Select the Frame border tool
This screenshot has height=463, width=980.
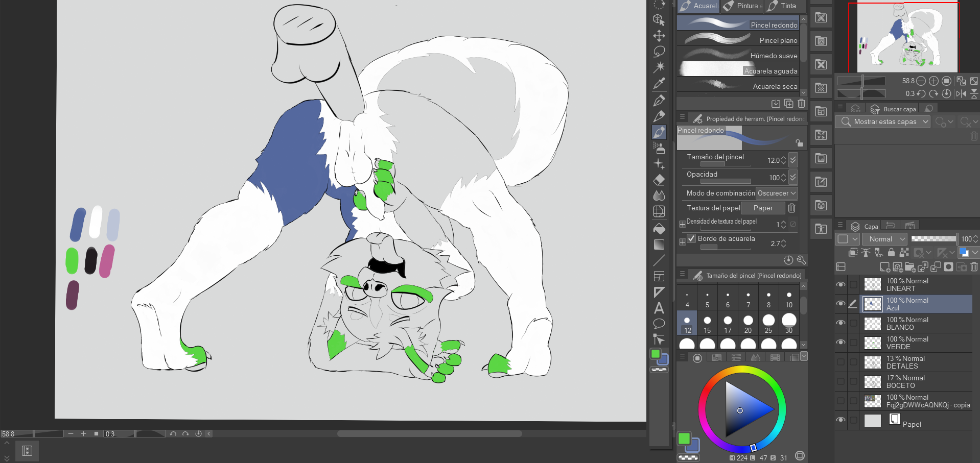tap(659, 276)
